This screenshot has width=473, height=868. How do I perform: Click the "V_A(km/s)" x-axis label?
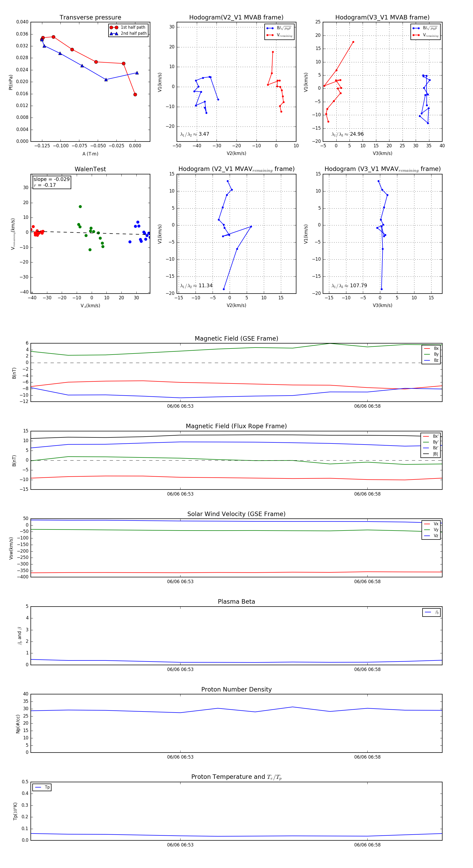(90, 306)
